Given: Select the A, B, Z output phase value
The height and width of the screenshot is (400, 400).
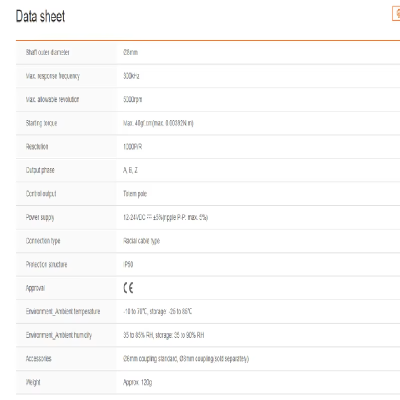Looking at the screenshot, I should point(130,170).
